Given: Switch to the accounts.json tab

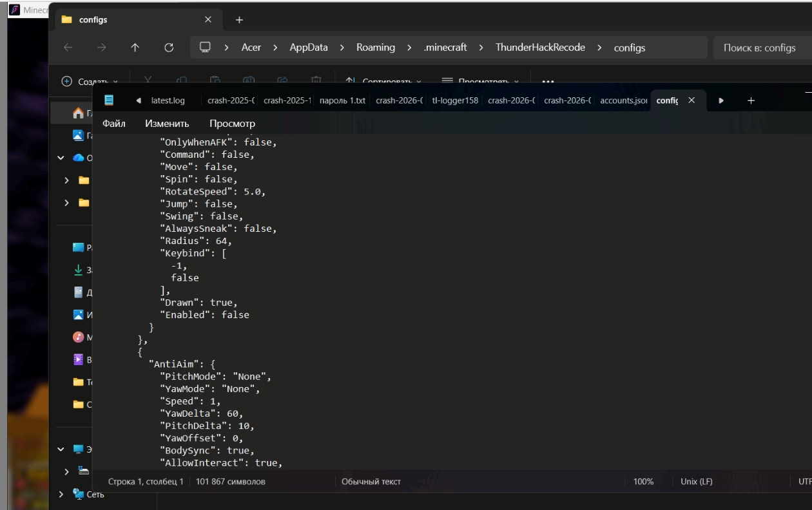Looking at the screenshot, I should tap(623, 100).
